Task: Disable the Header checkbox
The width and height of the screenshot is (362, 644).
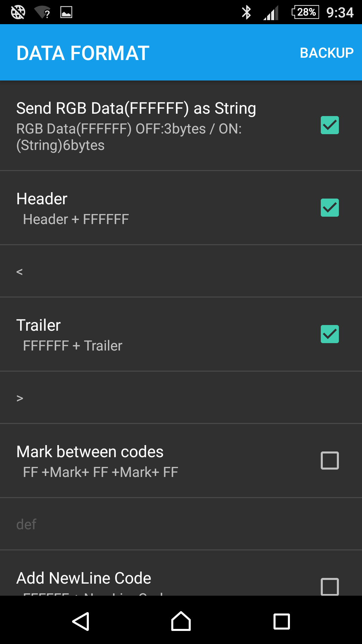Action: pyautogui.click(x=330, y=208)
